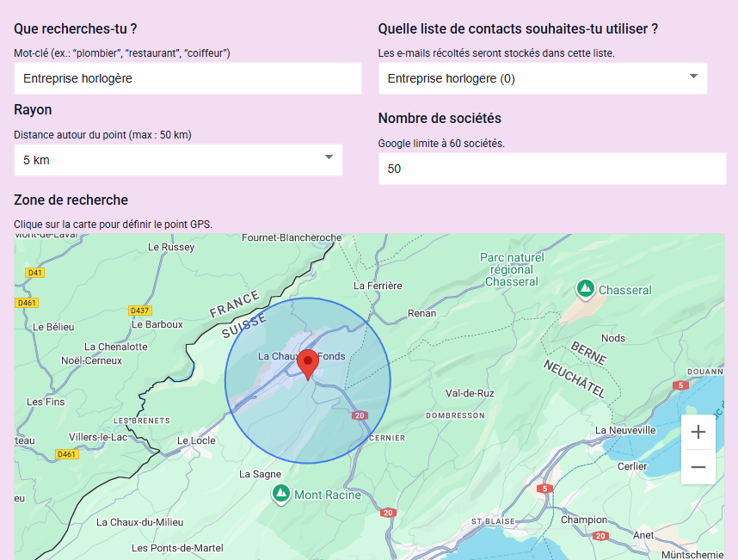This screenshot has height=560, width=738.
Task: Zoom out using the minus control
Action: click(x=698, y=468)
